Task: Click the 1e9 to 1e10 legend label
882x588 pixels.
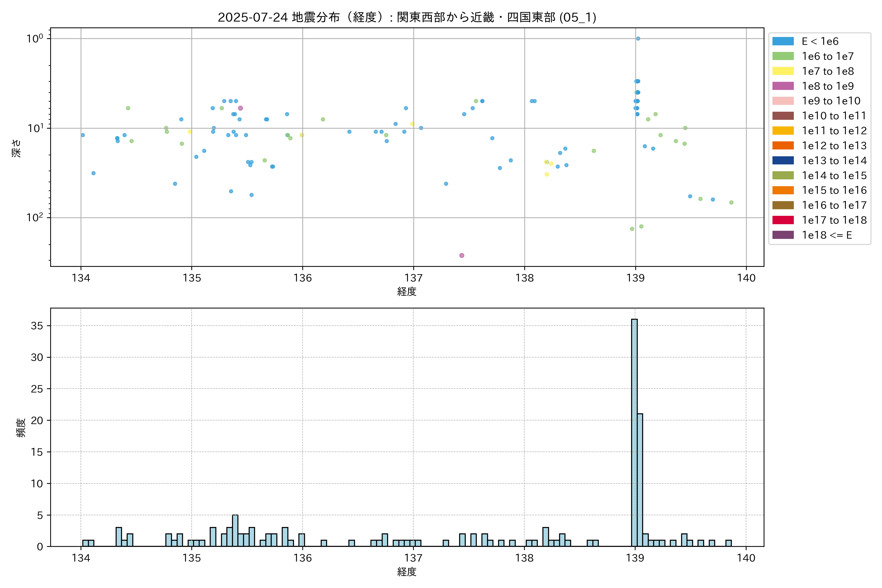Action: 831,101
